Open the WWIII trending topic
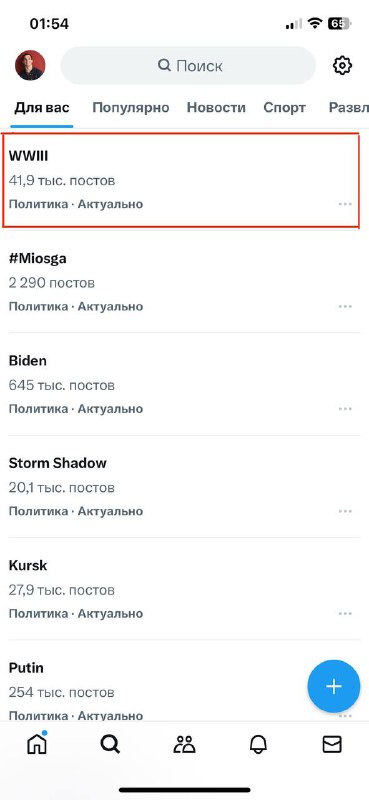The height and width of the screenshot is (800, 369). pyautogui.click(x=181, y=180)
